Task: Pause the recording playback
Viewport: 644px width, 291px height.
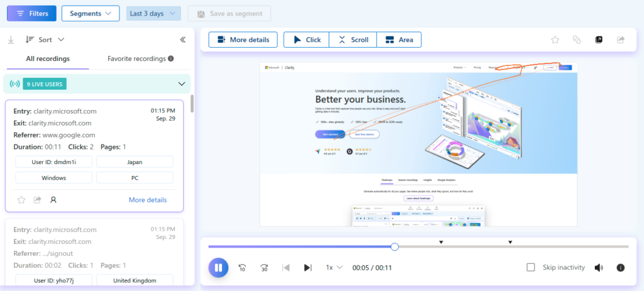Action: click(x=218, y=268)
